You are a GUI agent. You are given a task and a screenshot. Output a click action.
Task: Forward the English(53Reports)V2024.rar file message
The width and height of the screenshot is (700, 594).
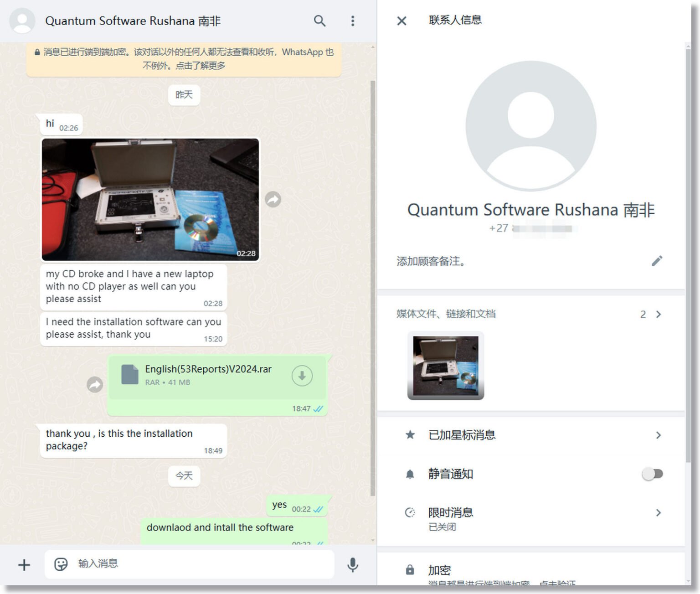pos(95,384)
